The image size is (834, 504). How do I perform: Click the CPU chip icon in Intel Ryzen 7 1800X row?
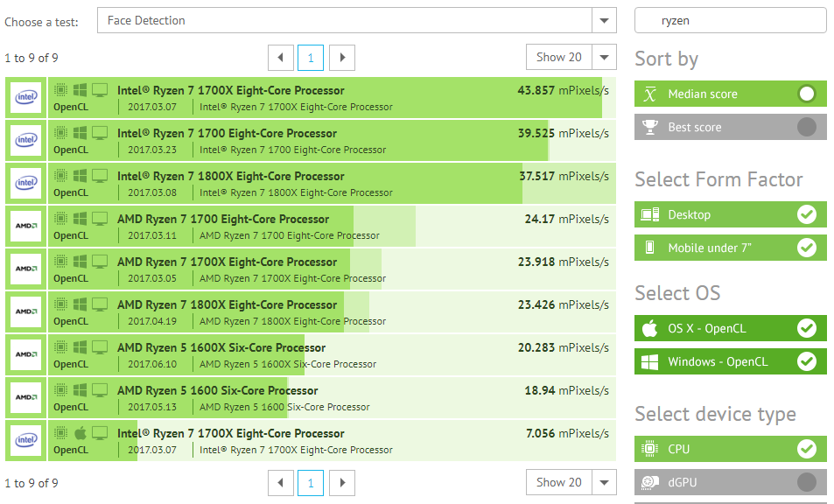60,176
